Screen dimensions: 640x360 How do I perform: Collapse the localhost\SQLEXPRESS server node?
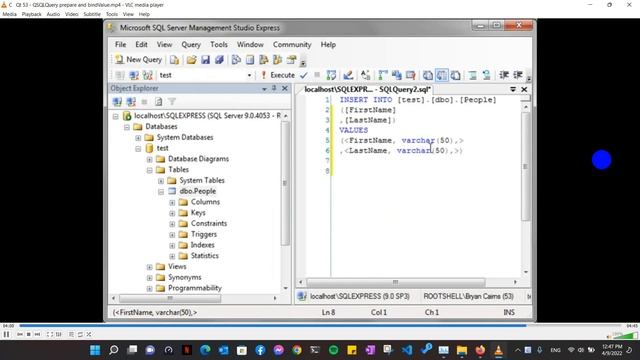coord(116,116)
